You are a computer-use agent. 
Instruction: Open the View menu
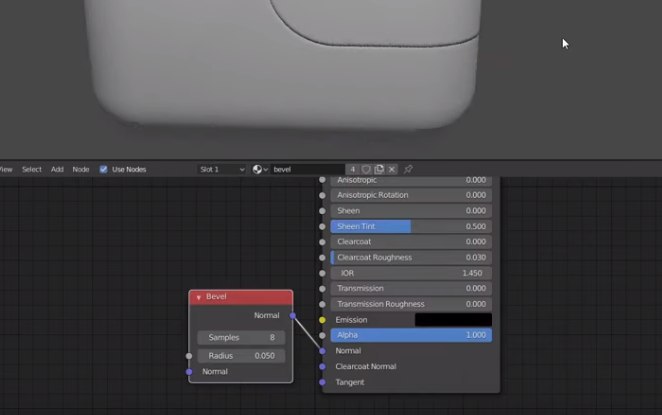6,169
